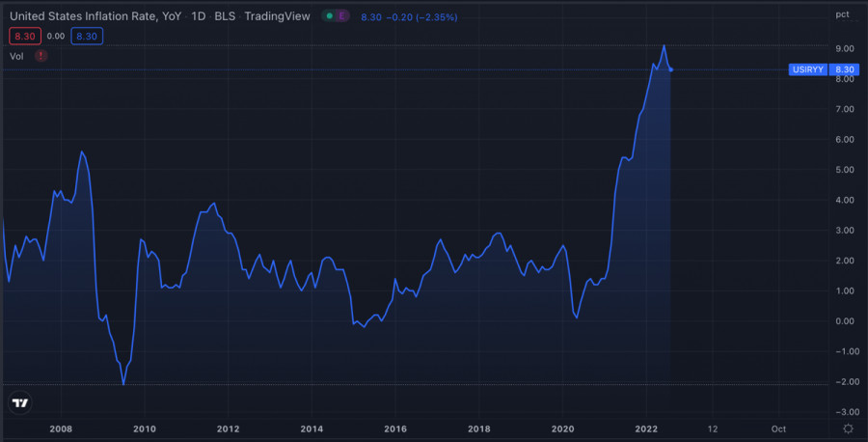Click the Vol indicator label
868x442 pixels.
coord(16,56)
